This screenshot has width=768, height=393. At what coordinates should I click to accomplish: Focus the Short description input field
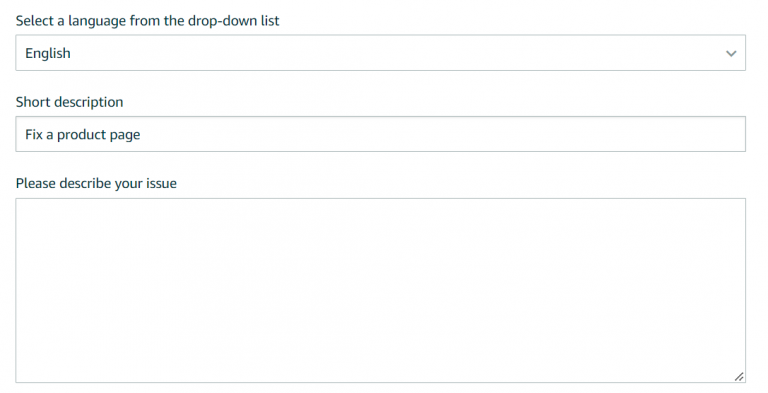point(381,134)
